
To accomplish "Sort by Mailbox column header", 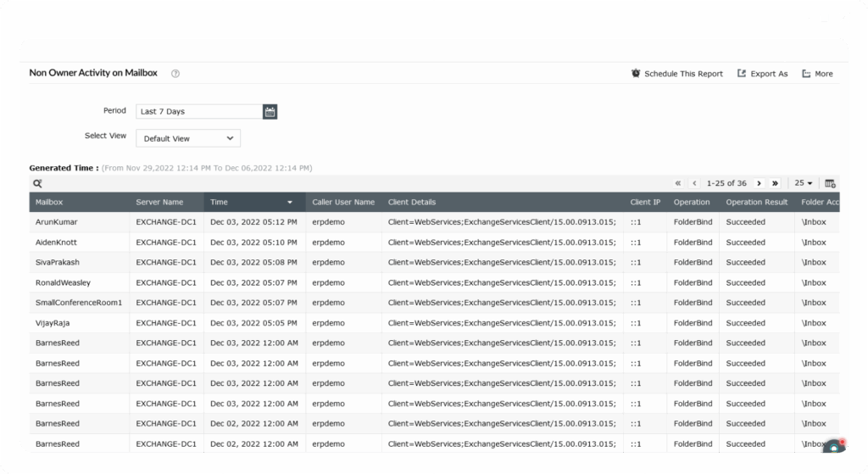I will click(49, 202).
